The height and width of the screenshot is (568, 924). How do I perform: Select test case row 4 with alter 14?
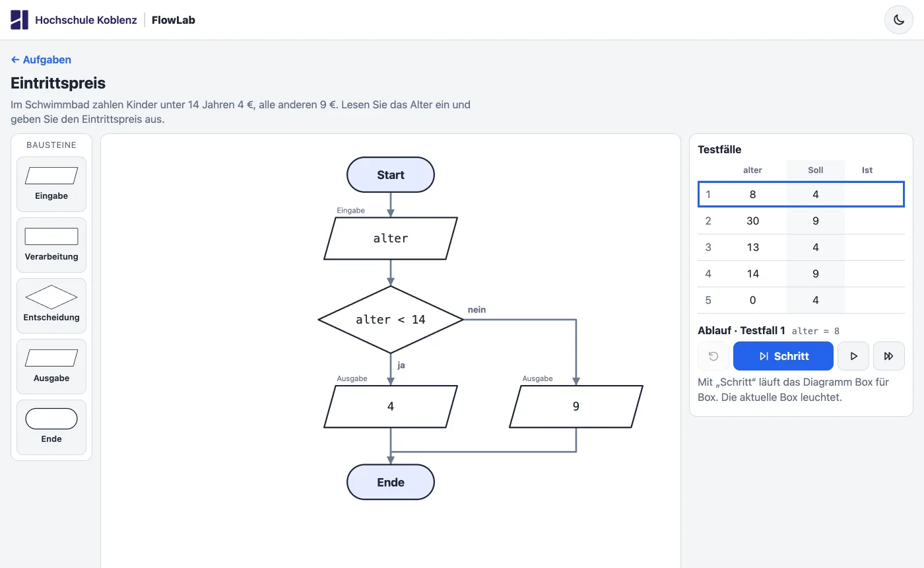(801, 273)
